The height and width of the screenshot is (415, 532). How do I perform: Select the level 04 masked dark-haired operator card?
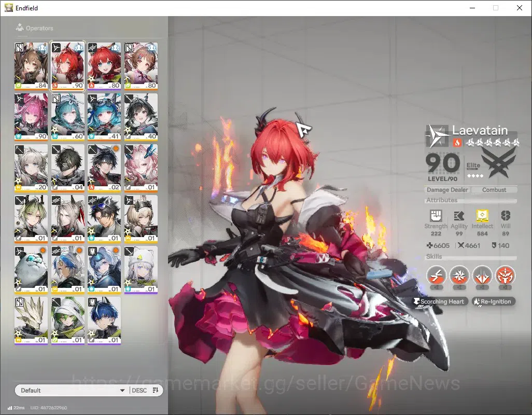(67, 168)
